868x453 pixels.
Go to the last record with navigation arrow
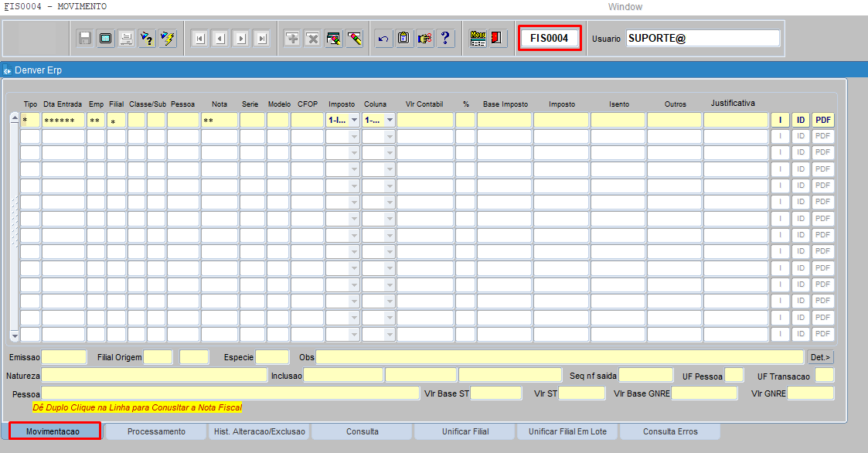[262, 39]
